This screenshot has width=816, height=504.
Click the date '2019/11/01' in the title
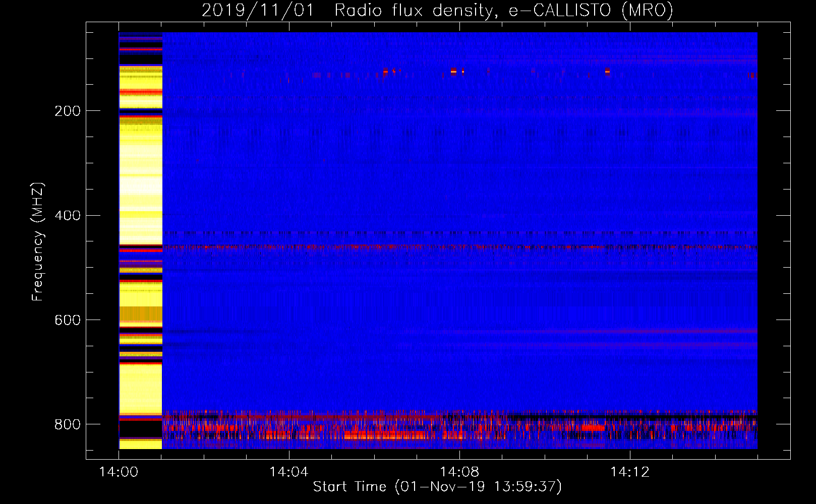coord(258,10)
